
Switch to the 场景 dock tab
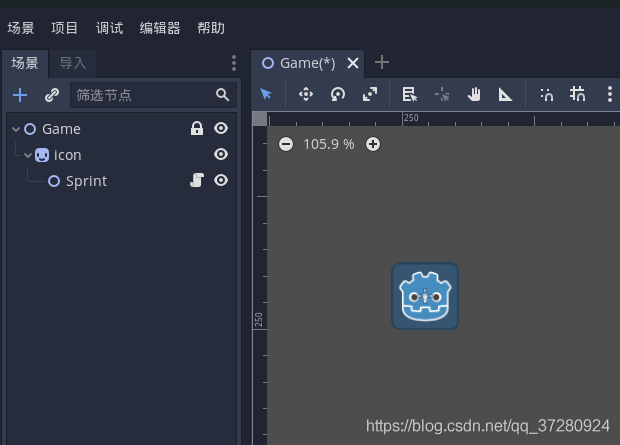tap(25, 63)
